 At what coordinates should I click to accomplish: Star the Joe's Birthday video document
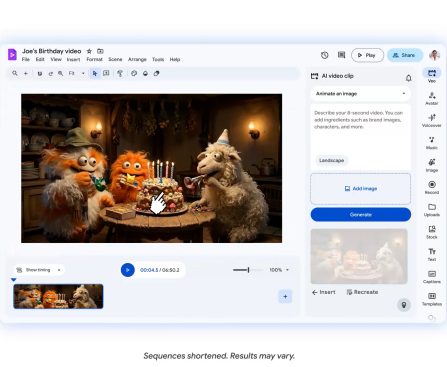pyautogui.click(x=89, y=51)
